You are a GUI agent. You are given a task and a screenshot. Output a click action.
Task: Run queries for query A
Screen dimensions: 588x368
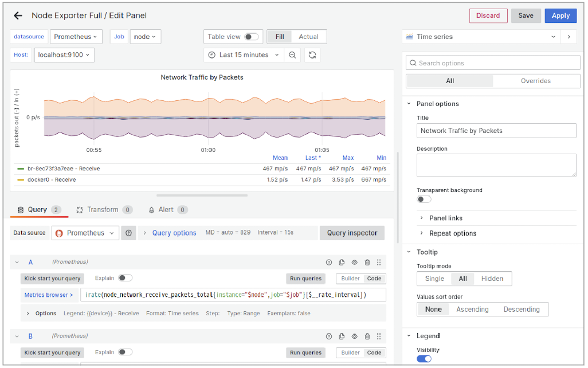coord(305,279)
